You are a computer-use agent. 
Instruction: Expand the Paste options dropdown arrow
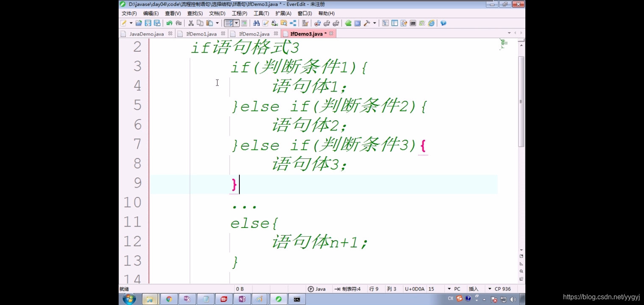click(217, 23)
